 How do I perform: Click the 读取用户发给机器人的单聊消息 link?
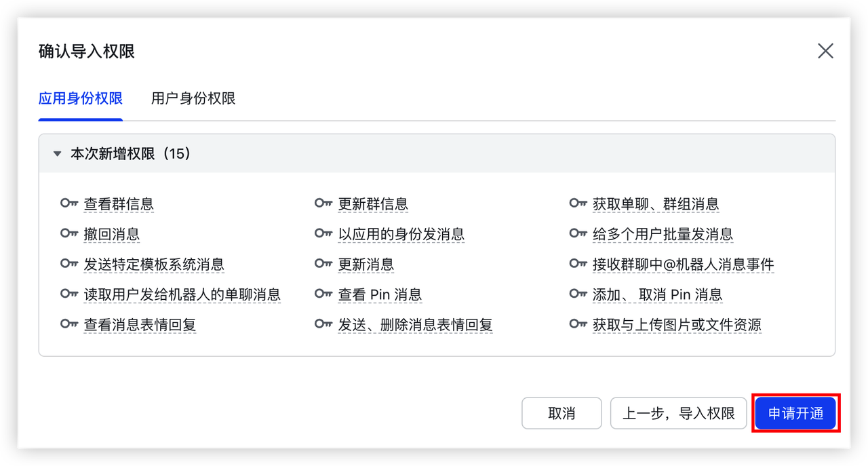pyautogui.click(x=183, y=294)
